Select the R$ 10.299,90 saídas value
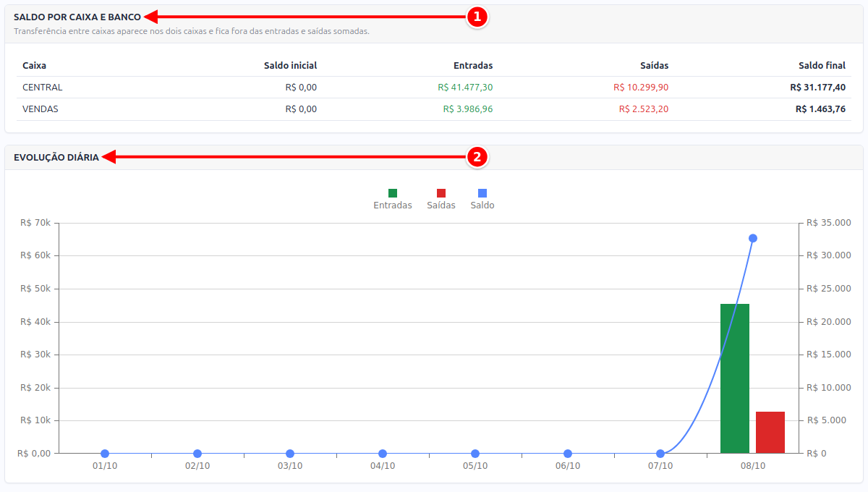868x492 pixels. click(641, 88)
